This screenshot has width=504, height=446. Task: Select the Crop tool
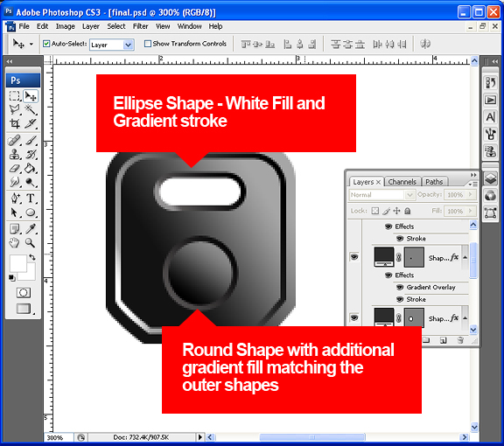click(x=15, y=123)
